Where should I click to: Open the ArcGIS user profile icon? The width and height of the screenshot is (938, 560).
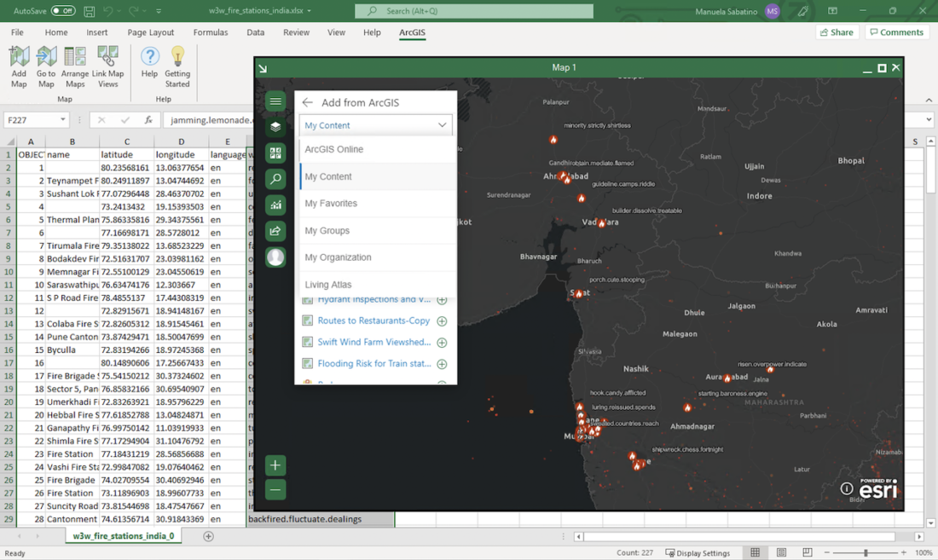tap(275, 257)
